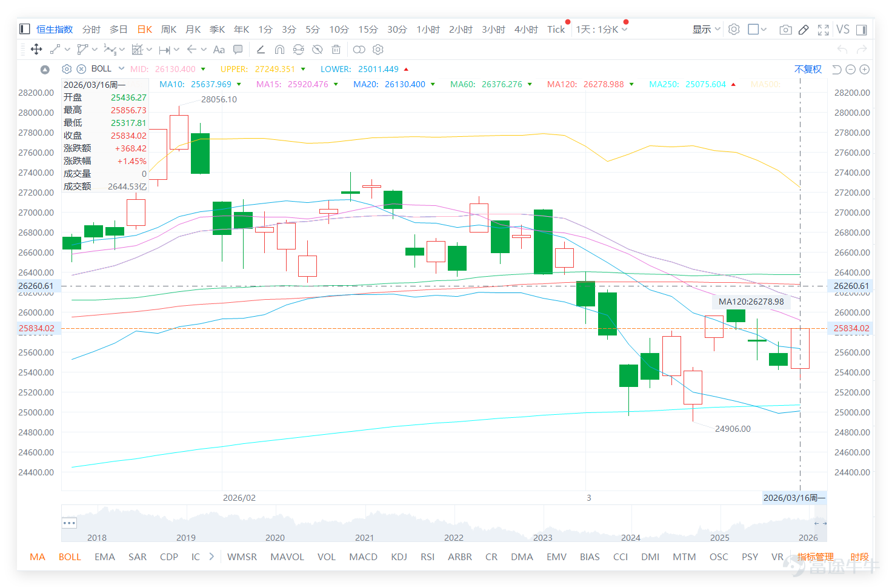This screenshot has height=588, width=892.
Task: Take a chart screenshot with camera icon
Action: 785,30
